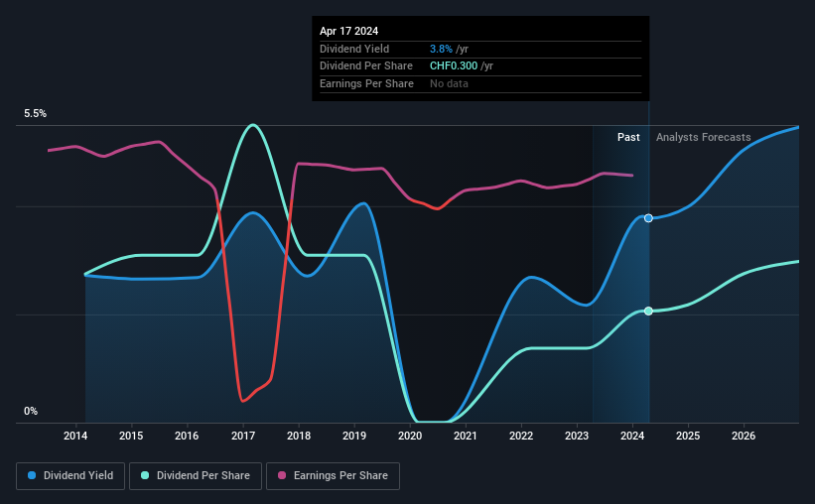
Task: Click the 2023 x-axis label
Action: [x=577, y=436]
